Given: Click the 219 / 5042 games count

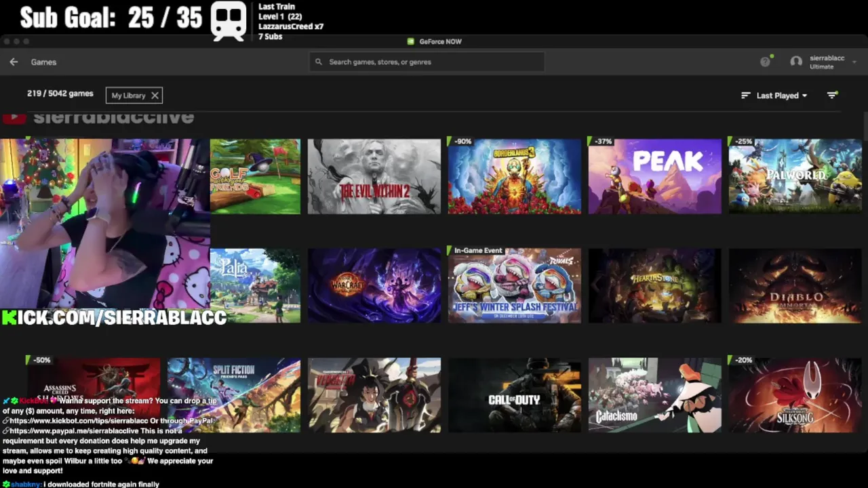Looking at the screenshot, I should pos(60,94).
